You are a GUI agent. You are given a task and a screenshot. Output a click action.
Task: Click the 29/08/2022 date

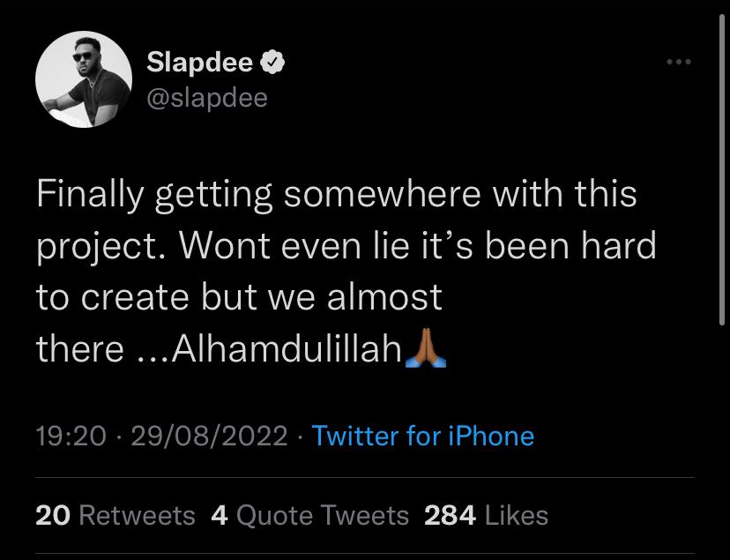tap(208, 436)
